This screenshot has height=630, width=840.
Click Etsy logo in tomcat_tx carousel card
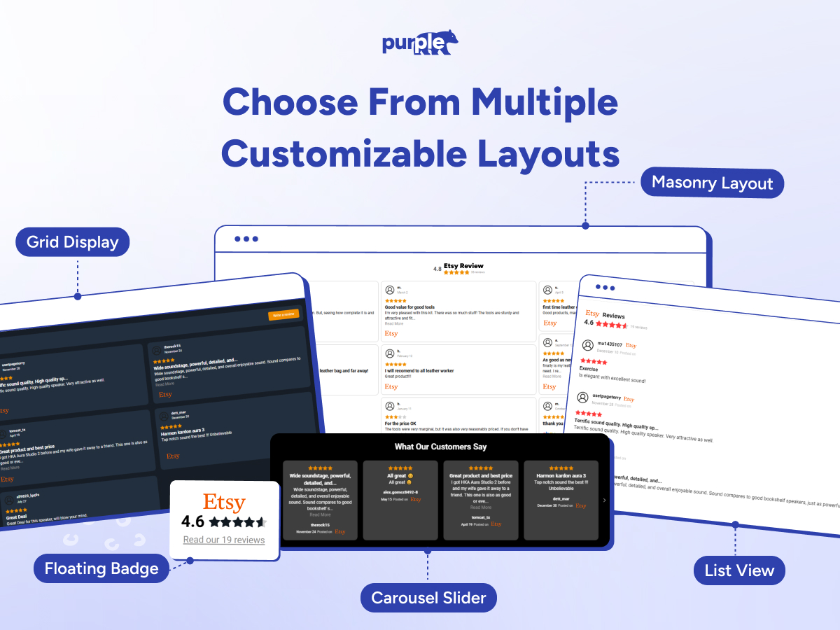point(496,524)
